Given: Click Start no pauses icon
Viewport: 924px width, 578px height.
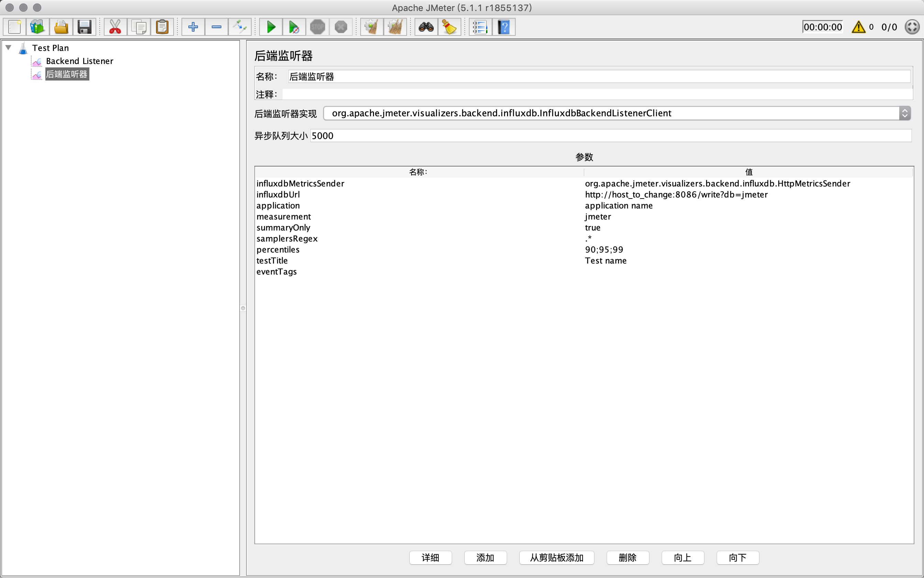Looking at the screenshot, I should (294, 27).
